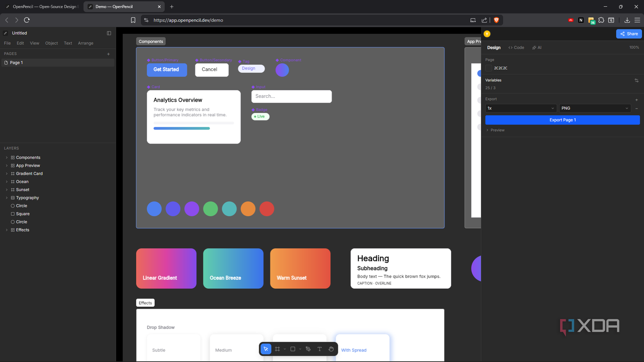Screen dimensions: 644x362
Task: Click the Notion extension icon
Action: [x=581, y=20]
